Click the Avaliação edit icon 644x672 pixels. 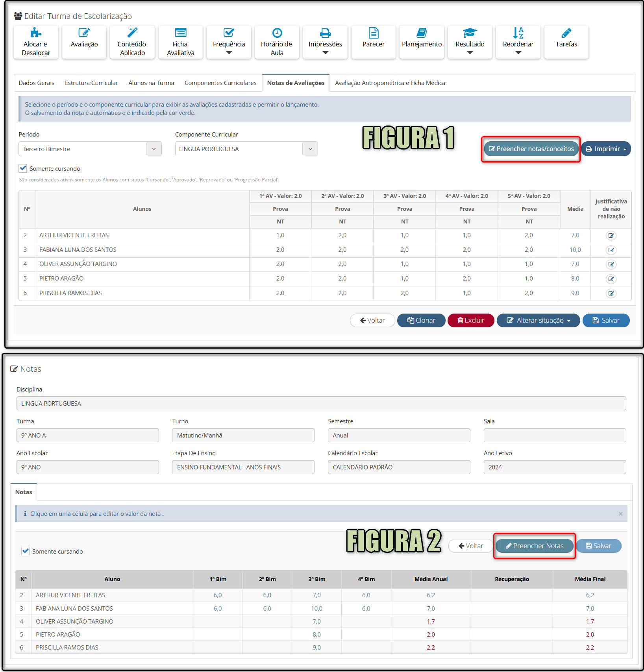click(x=84, y=33)
